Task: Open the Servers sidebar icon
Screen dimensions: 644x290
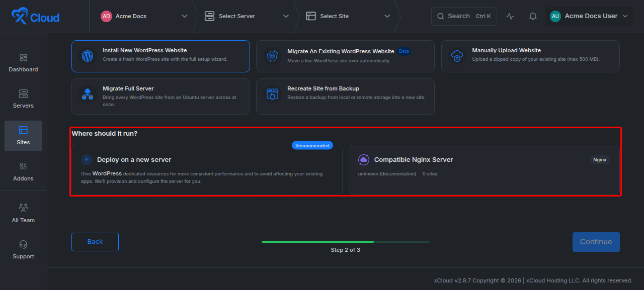Action: (23, 93)
